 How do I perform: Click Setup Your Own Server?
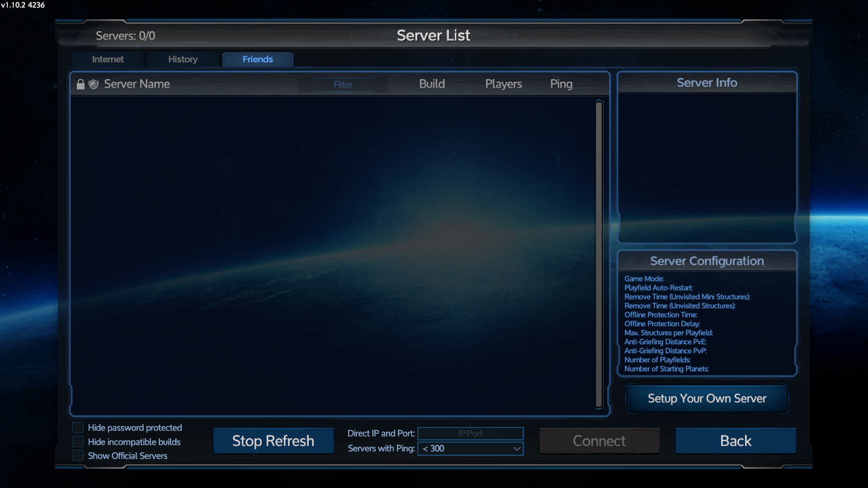707,399
